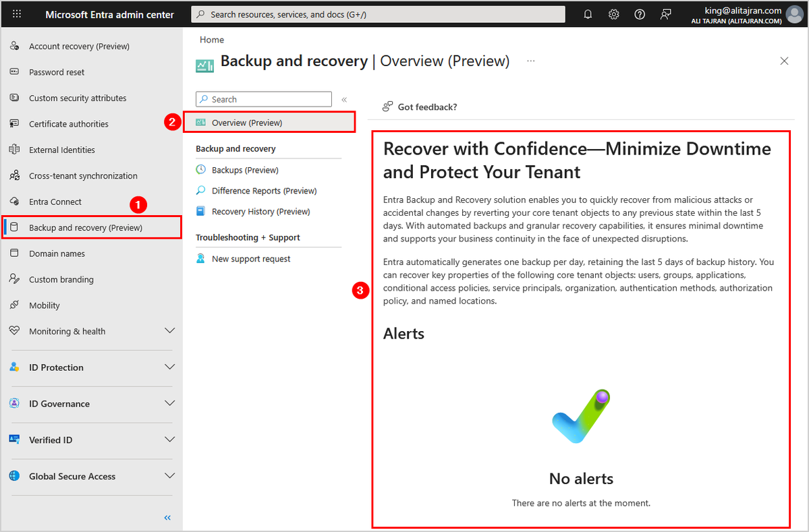The width and height of the screenshot is (809, 532).
Task: Click the Account recovery sidebar icon
Action: coord(14,46)
